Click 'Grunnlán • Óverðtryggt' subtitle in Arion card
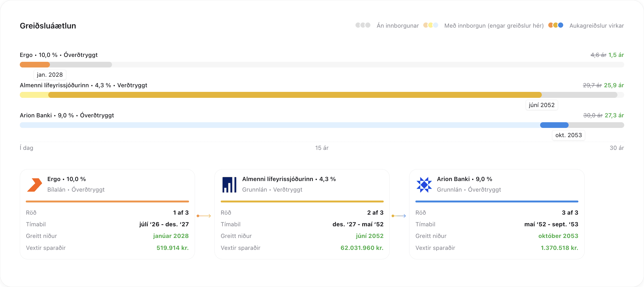The width and height of the screenshot is (644, 287). 469,190
